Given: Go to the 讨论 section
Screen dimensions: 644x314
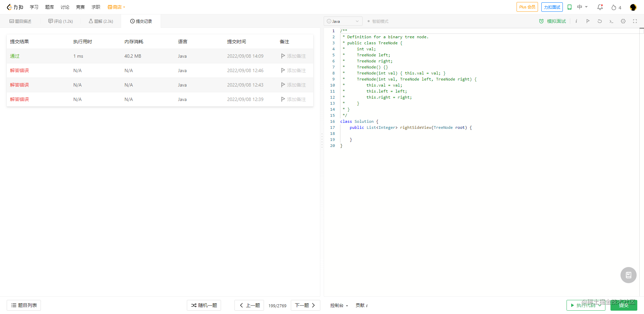Looking at the screenshot, I should (65, 7).
